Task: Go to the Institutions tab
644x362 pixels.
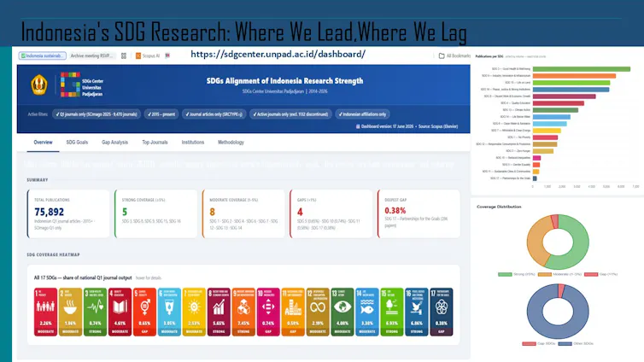Action: tap(193, 143)
